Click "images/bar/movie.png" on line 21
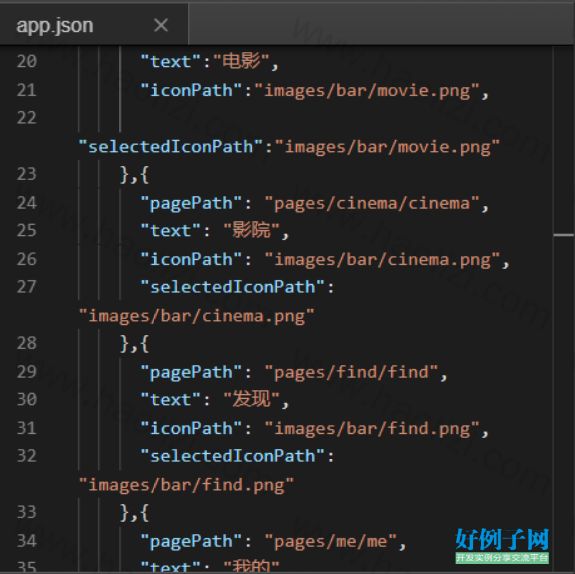The image size is (575, 574). click(x=367, y=91)
